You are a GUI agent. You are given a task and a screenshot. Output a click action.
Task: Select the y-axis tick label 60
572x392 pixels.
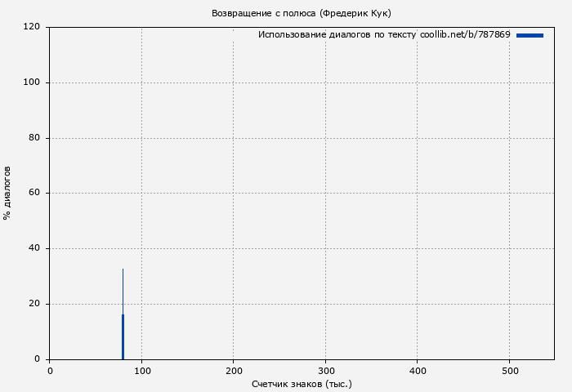tap(35, 194)
